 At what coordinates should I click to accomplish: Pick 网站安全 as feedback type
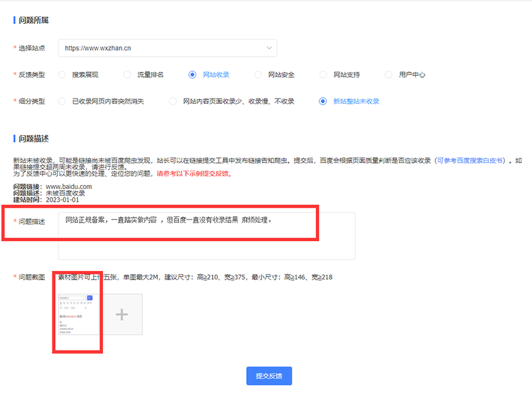(x=258, y=75)
